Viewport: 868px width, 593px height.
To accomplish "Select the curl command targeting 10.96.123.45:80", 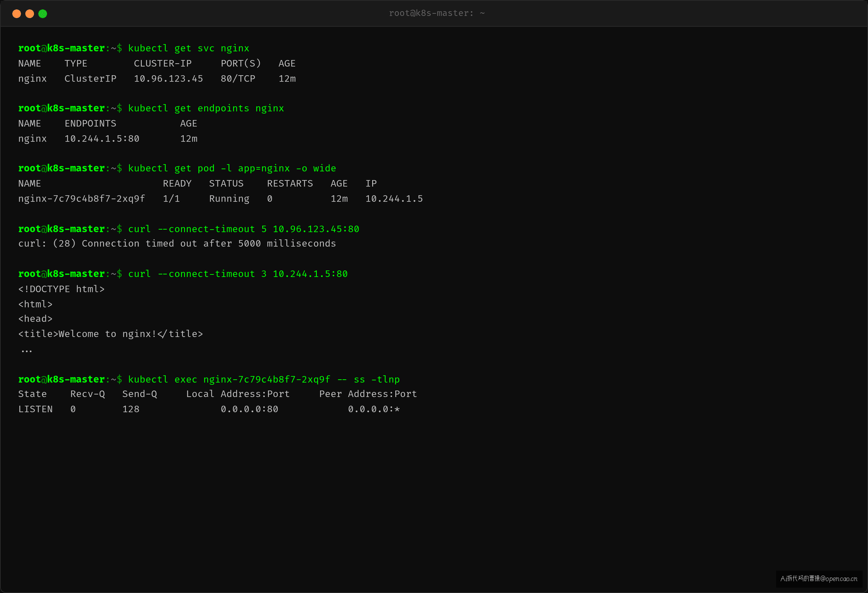I will [x=243, y=229].
